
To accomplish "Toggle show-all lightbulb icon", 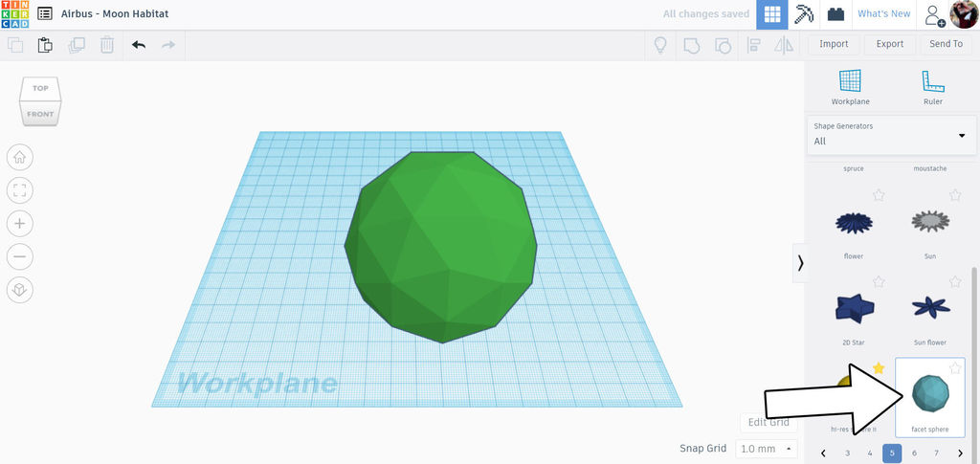I will pos(660,45).
